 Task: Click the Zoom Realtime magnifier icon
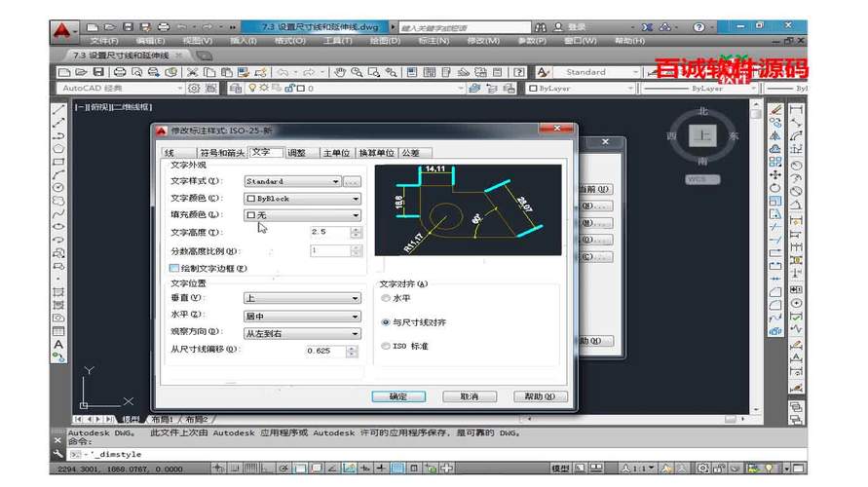[358, 72]
